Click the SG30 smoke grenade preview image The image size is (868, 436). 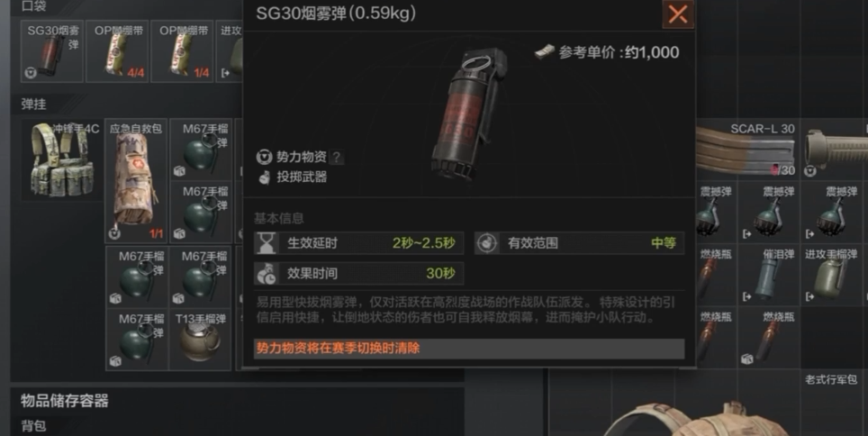pos(469,114)
